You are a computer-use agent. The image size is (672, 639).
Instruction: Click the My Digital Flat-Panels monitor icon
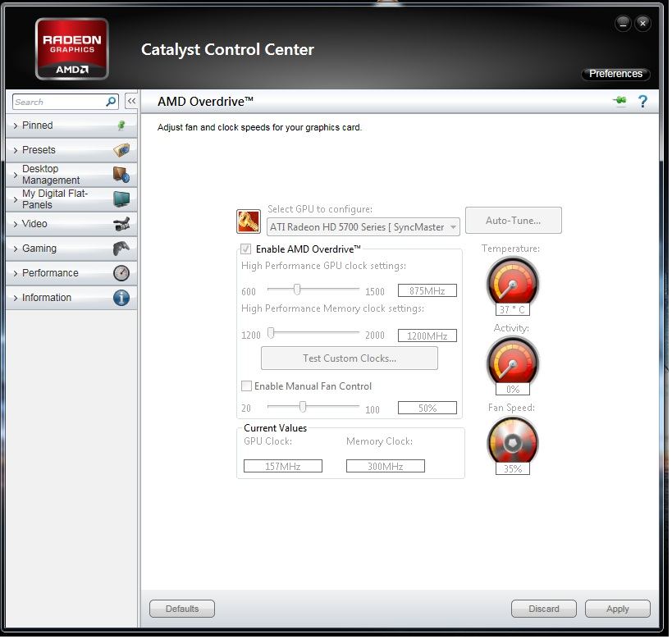(x=121, y=199)
